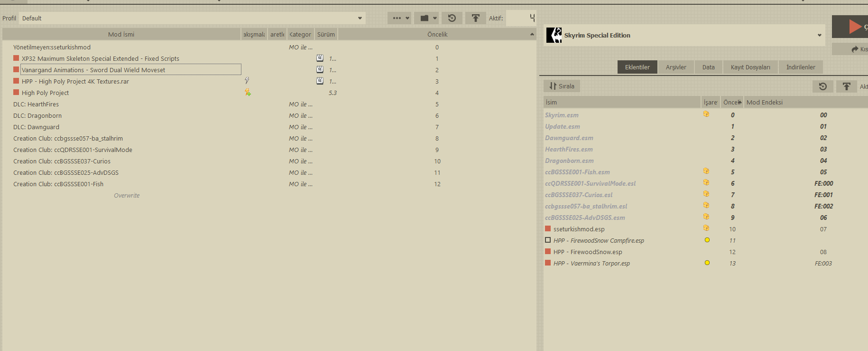Click the flag icon for ccBGSSSE025-AdvDSGS.esm
Image resolution: width=868 pixels, height=351 pixels.
click(x=706, y=217)
